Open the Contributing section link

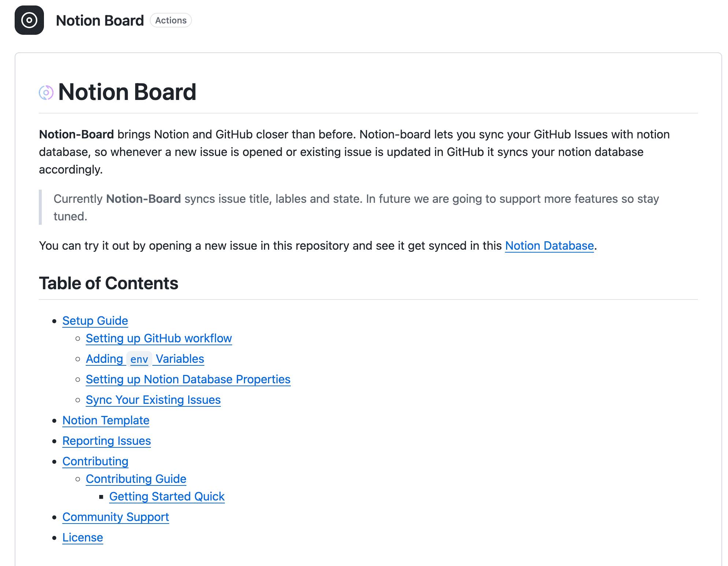click(95, 461)
